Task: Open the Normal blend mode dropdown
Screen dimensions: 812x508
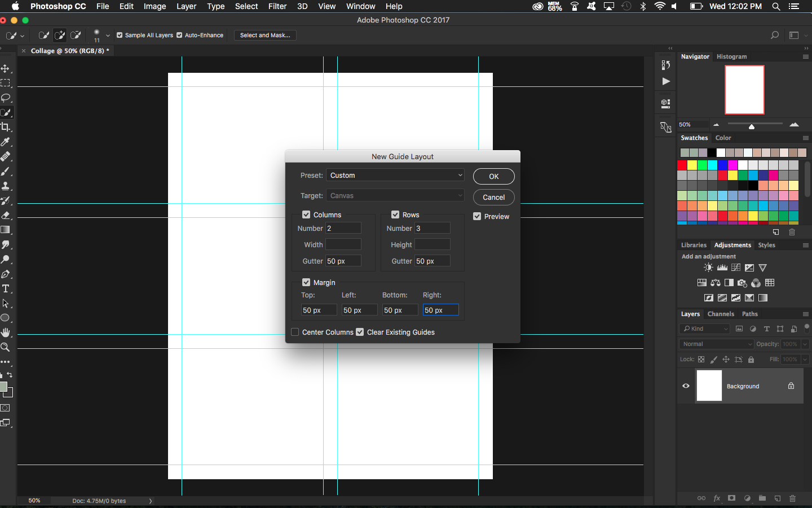Action: tap(717, 344)
